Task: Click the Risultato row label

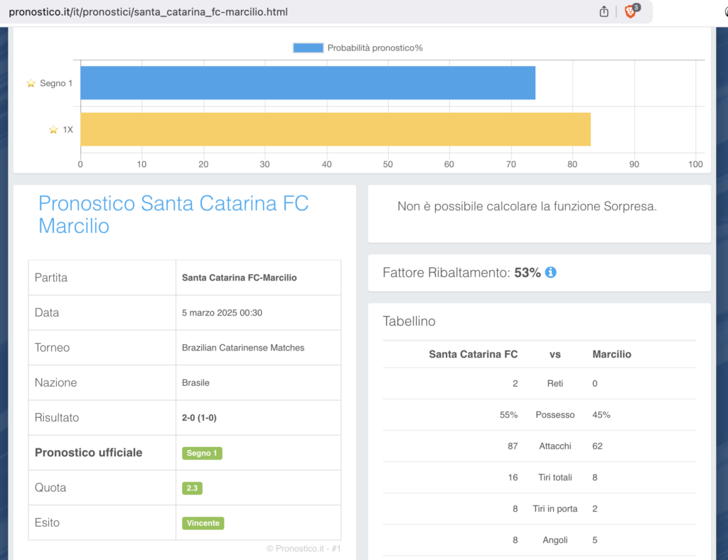Action: click(57, 418)
